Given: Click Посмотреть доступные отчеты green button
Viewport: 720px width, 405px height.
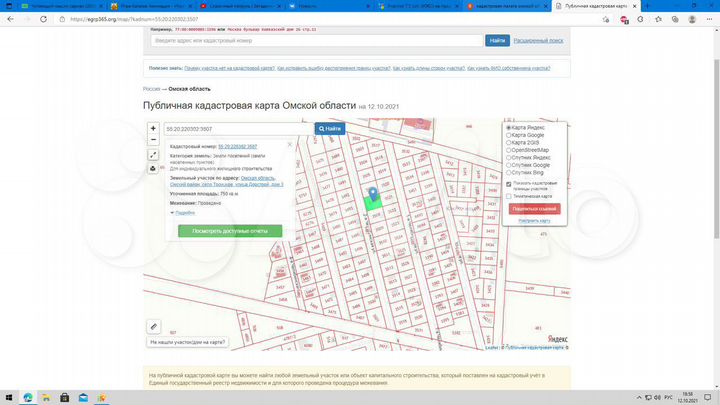Looking at the screenshot, I should click(230, 230).
